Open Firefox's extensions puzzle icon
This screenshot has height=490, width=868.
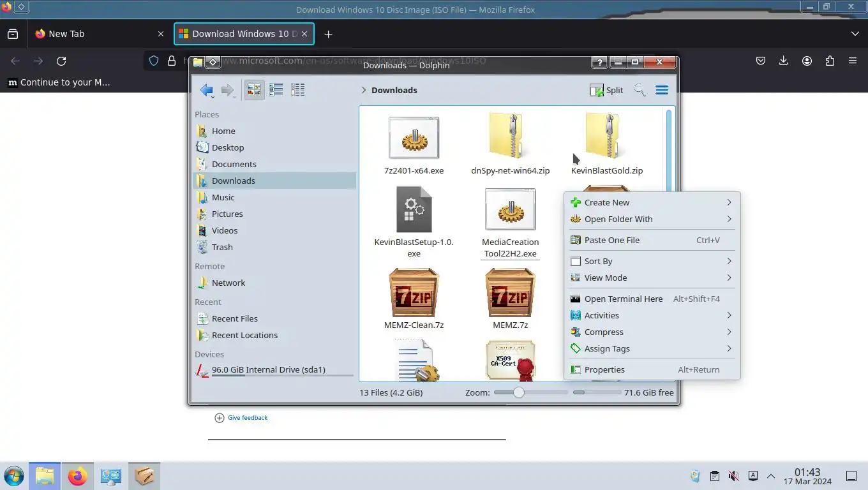pyautogui.click(x=830, y=61)
